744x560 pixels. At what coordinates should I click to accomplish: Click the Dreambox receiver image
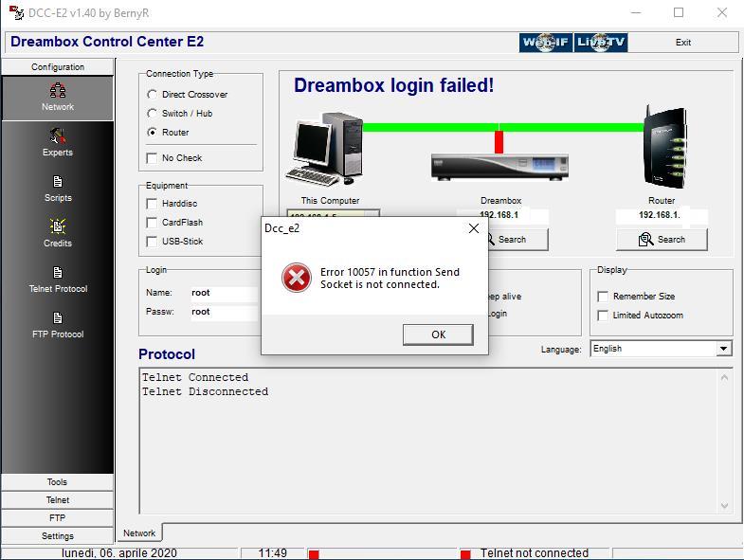click(499, 167)
